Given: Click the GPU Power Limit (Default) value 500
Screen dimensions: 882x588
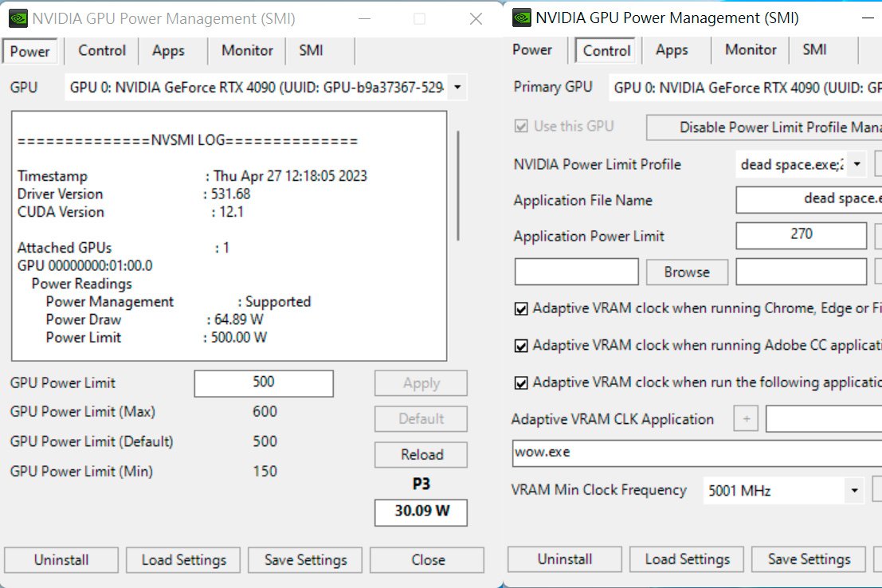Looking at the screenshot, I should click(265, 441).
